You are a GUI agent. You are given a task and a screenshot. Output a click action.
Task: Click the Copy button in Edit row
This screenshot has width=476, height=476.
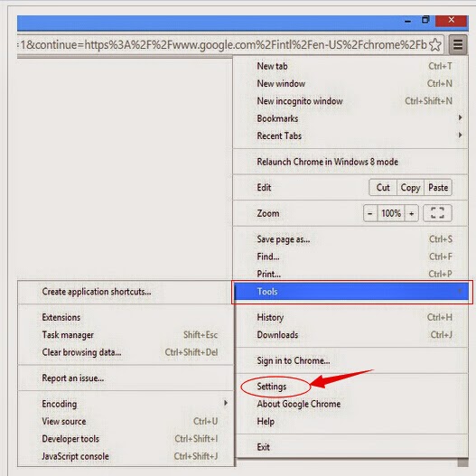[x=410, y=187]
